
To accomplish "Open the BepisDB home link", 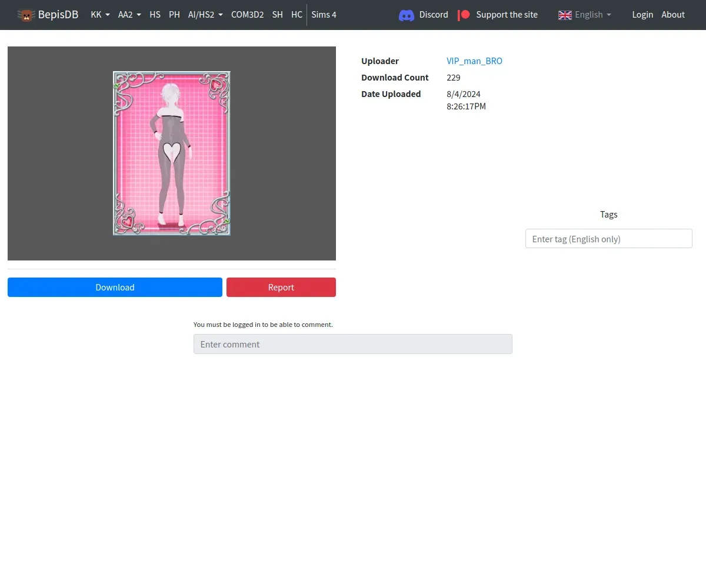I will pos(48,15).
